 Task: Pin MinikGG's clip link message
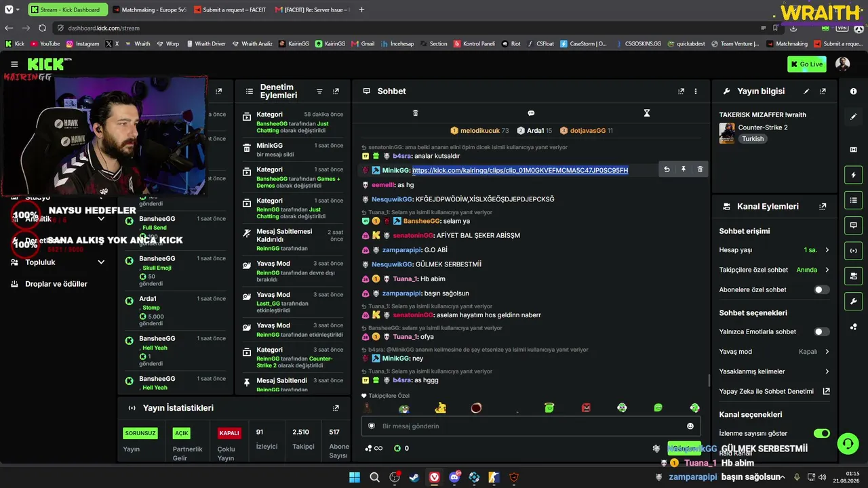684,169
